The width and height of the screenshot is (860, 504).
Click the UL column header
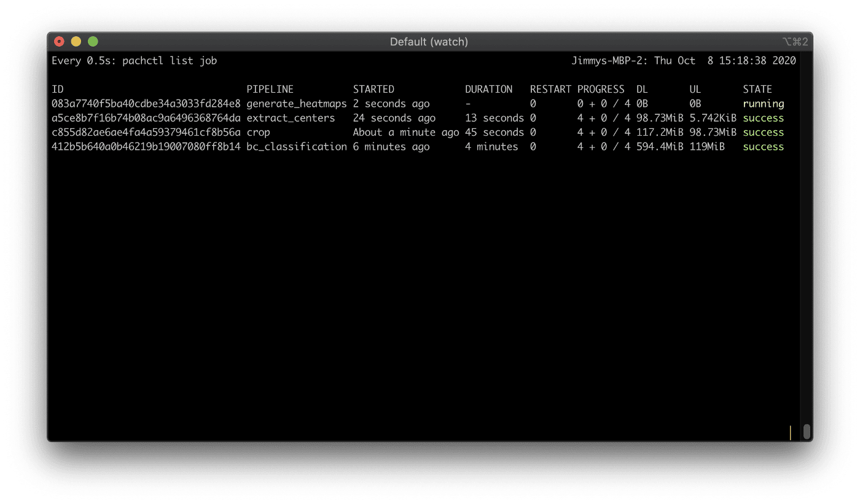click(x=695, y=90)
